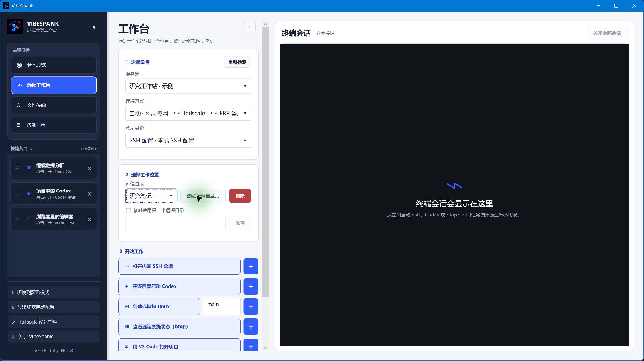Screen dimensions: 644x361
Task: Remove the 继续数据分析 shortcut with its X
Action: 90,169
